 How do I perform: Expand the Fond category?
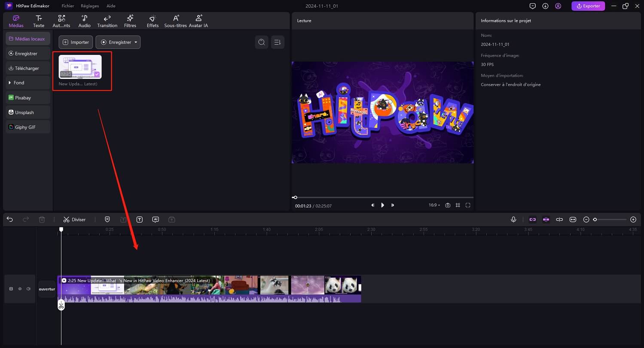(x=28, y=83)
